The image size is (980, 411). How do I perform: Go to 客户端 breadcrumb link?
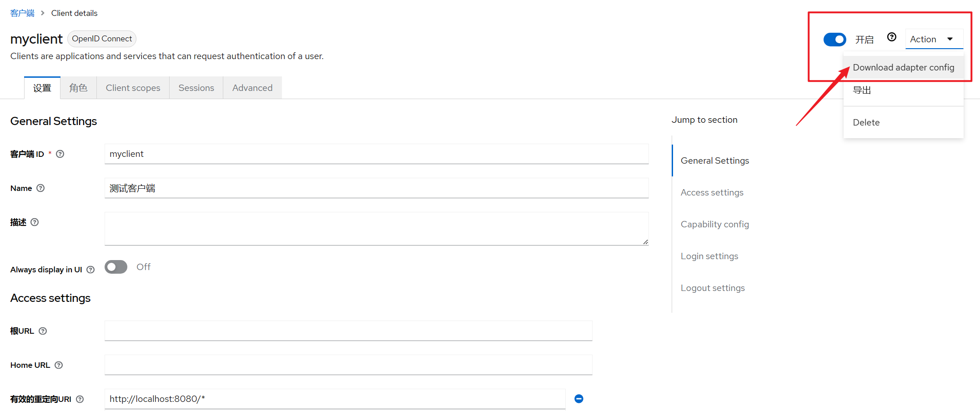click(22, 13)
